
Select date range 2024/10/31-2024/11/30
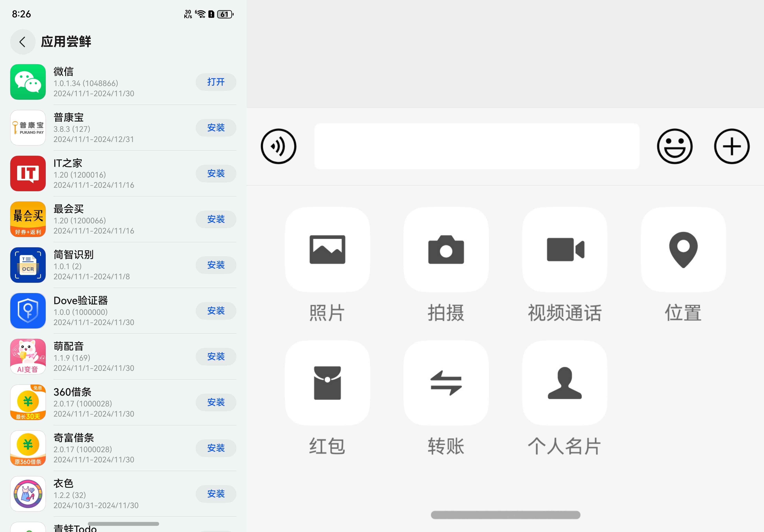coord(96,505)
